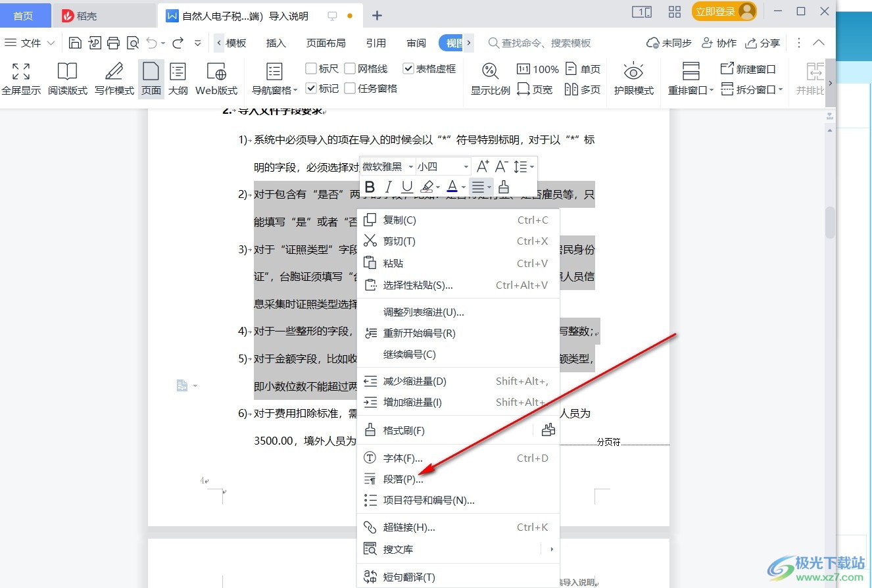
Task: Switch to Web版式 layout
Action: 216,80
